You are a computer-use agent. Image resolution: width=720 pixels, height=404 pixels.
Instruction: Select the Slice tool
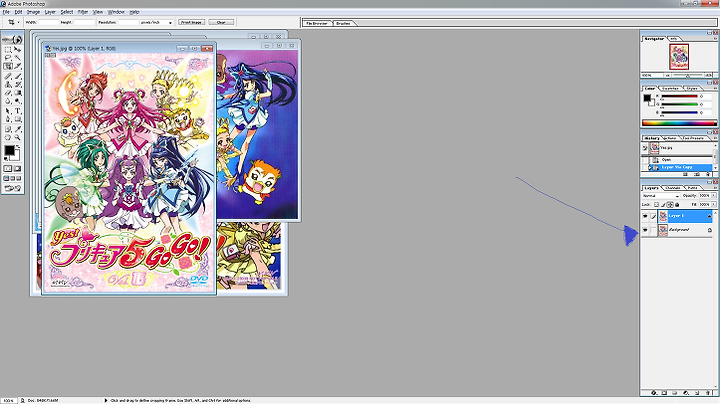(x=18, y=66)
